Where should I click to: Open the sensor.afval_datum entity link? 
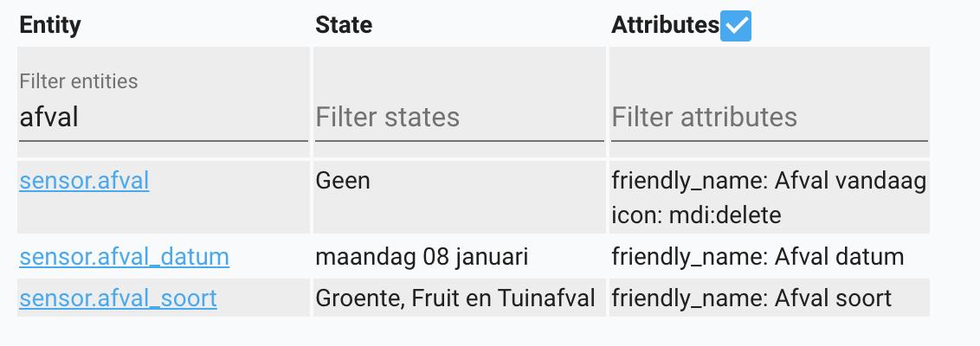[x=124, y=257]
